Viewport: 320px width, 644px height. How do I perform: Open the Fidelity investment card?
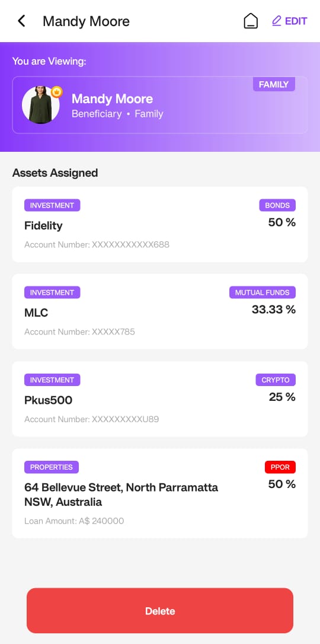point(160,224)
